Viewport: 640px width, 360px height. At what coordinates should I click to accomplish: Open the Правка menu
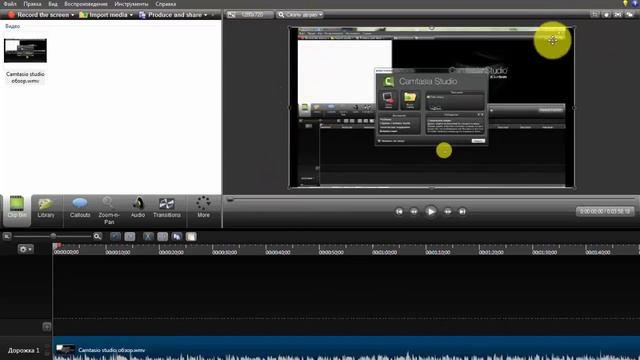32,4
